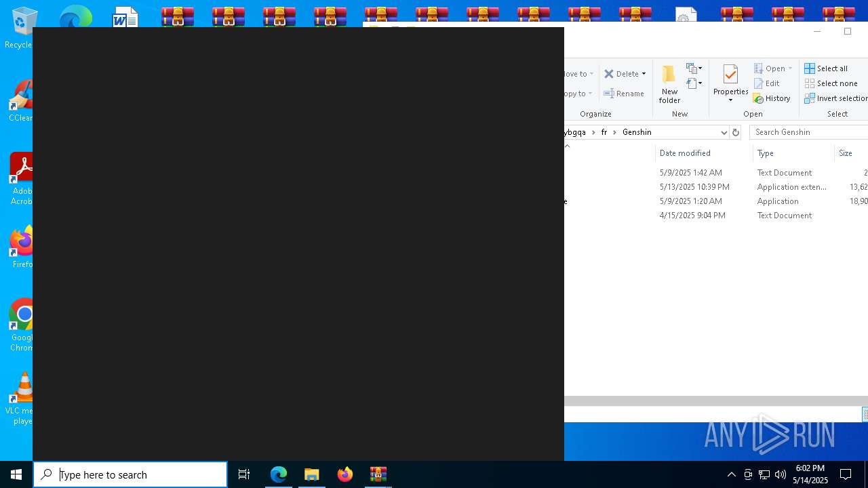Click the Search Genshin field

click(x=808, y=132)
